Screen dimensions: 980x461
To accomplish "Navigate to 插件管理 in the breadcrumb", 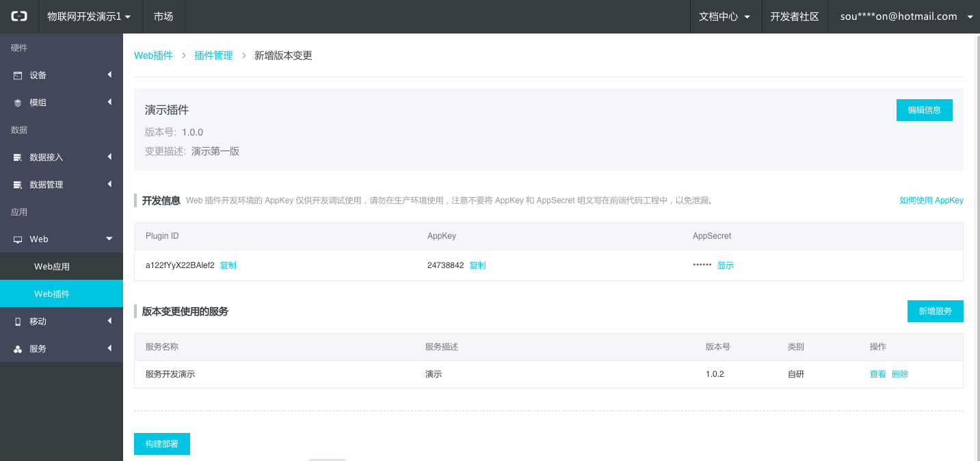I will point(213,55).
